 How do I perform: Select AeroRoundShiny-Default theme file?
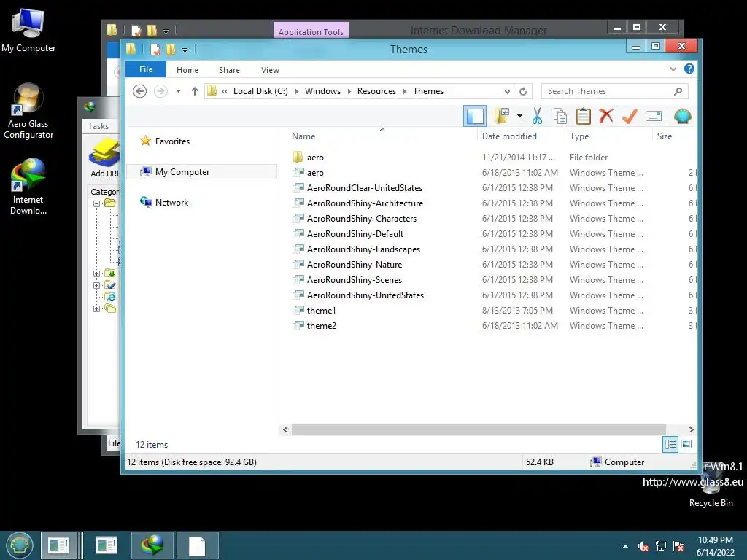[355, 234]
